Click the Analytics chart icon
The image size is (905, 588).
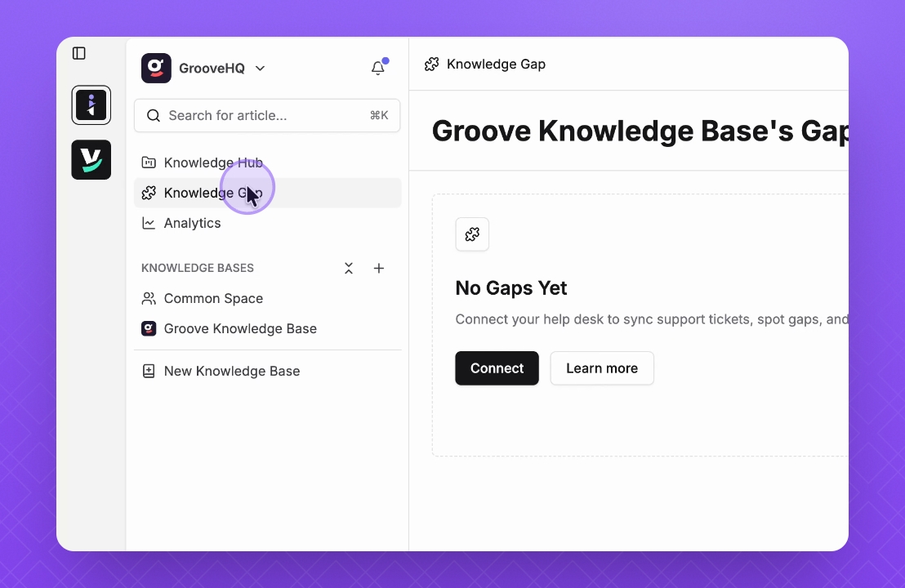point(149,223)
